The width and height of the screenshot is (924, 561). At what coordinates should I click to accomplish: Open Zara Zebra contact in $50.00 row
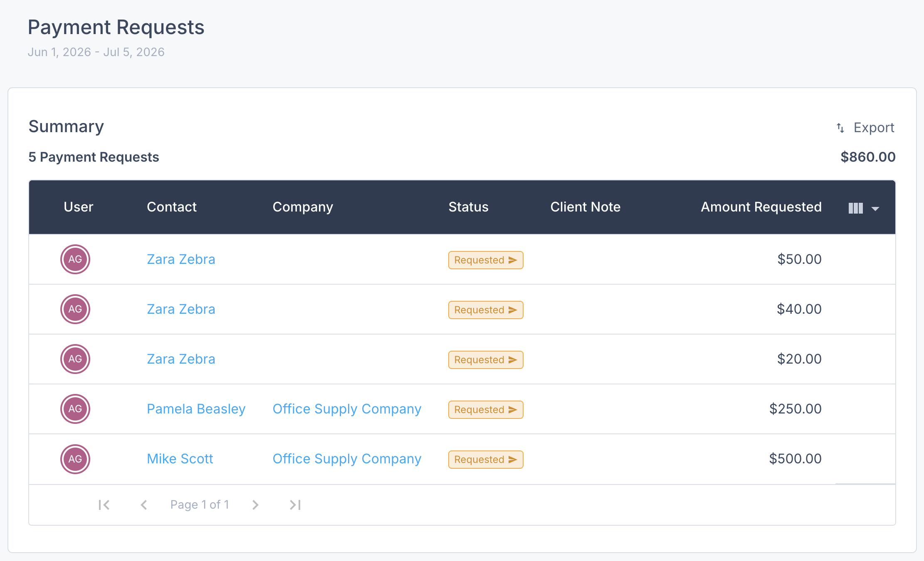pyautogui.click(x=181, y=259)
